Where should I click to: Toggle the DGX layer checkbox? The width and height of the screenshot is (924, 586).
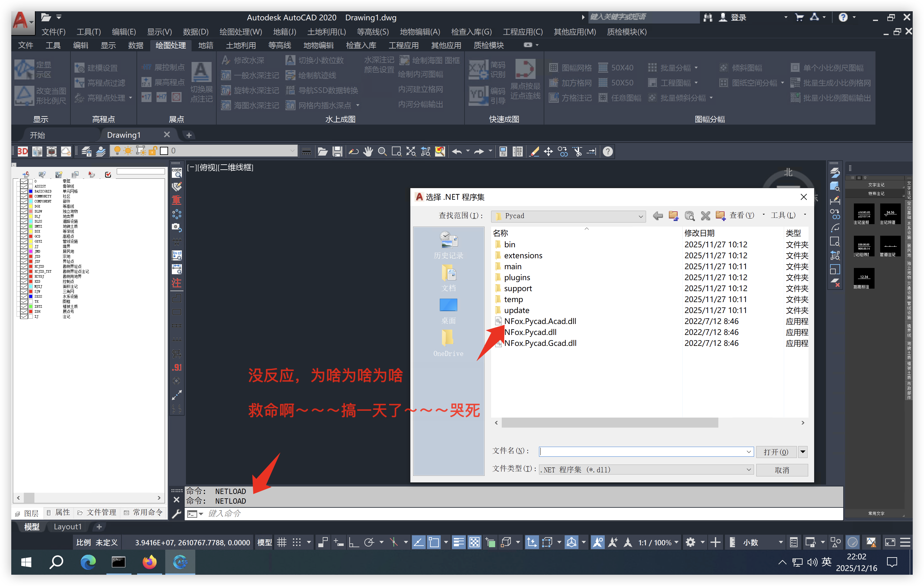pyautogui.click(x=24, y=206)
